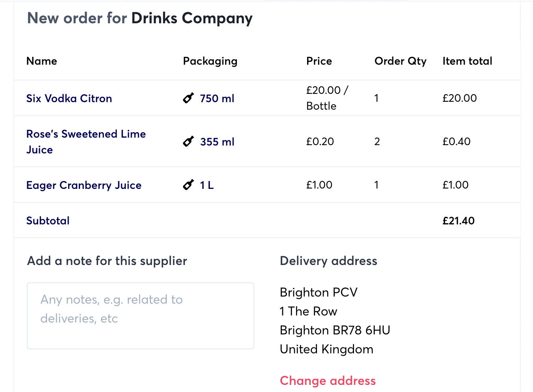Click bottle icon beside 355 ml

click(188, 141)
